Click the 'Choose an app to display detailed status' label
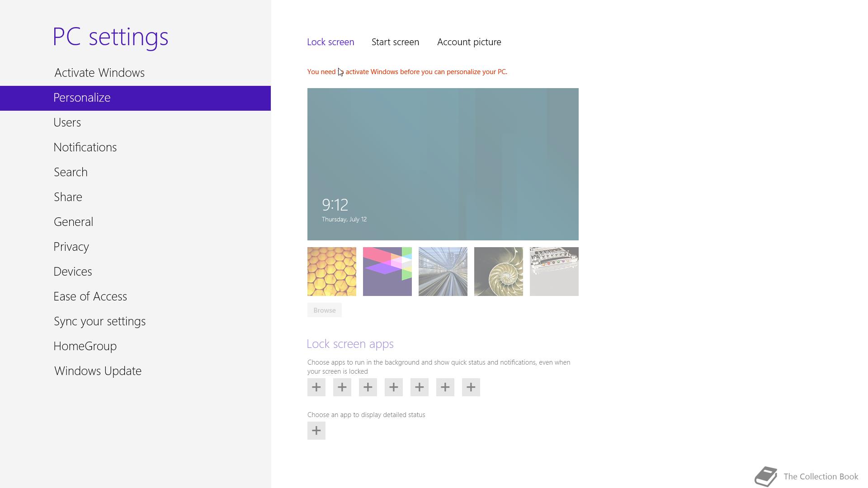This screenshot has width=868, height=488. (x=366, y=415)
